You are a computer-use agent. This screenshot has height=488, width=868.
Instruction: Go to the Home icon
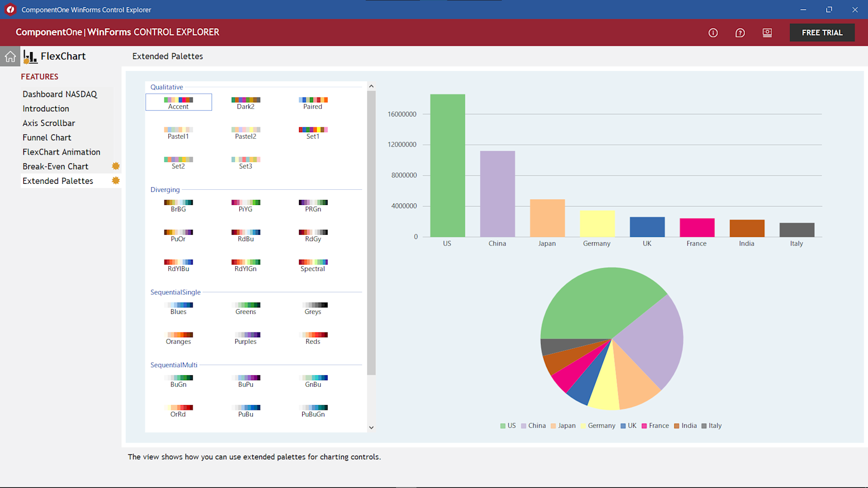point(10,56)
